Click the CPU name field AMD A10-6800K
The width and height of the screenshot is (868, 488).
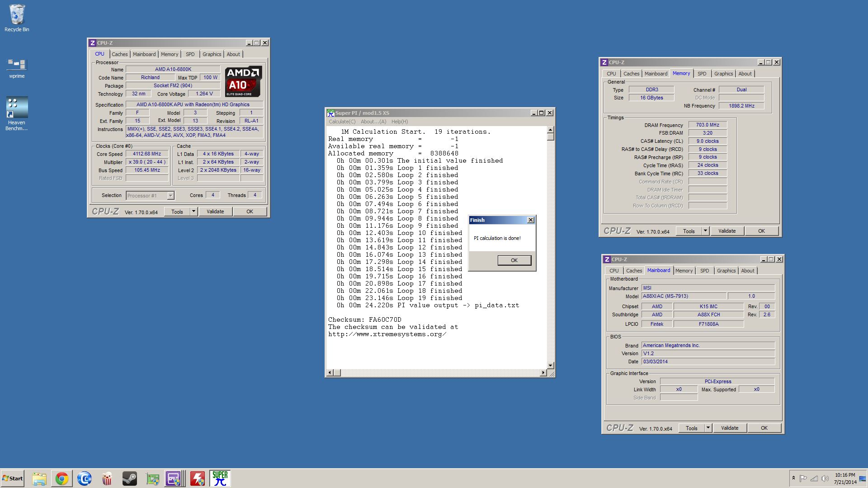[173, 69]
